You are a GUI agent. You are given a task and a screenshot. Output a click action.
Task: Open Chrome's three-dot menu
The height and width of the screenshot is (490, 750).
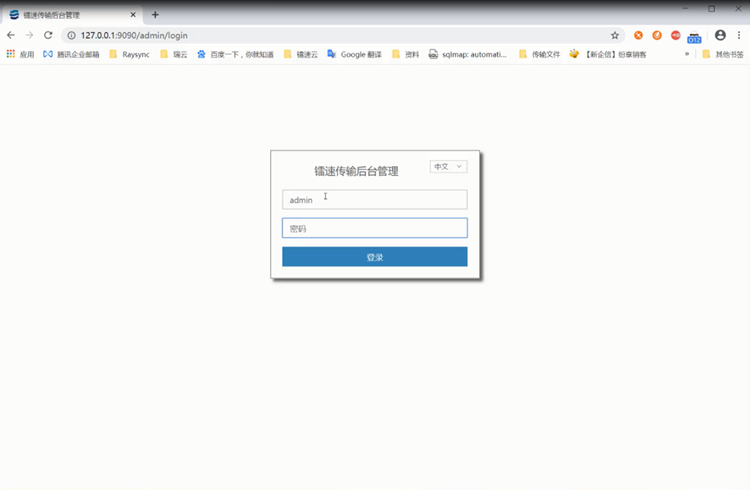pyautogui.click(x=739, y=35)
